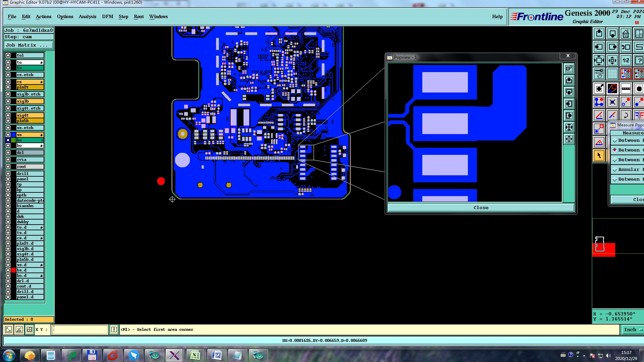
Task: Click the Help menu button
Action: coord(497,16)
